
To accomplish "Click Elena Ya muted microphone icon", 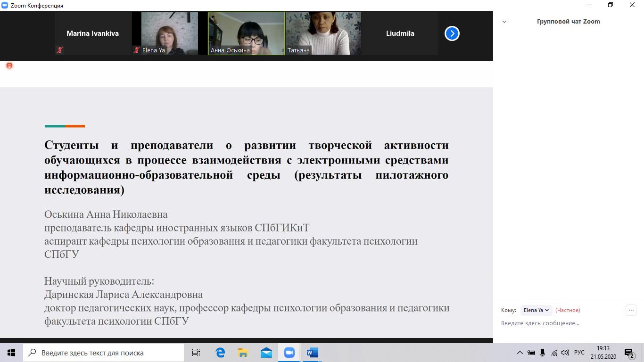I will click(x=137, y=49).
